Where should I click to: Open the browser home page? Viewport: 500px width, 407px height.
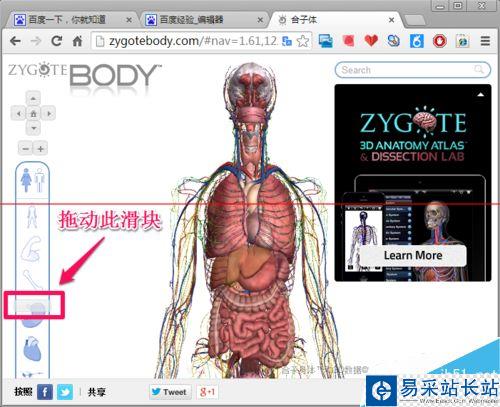[77, 41]
